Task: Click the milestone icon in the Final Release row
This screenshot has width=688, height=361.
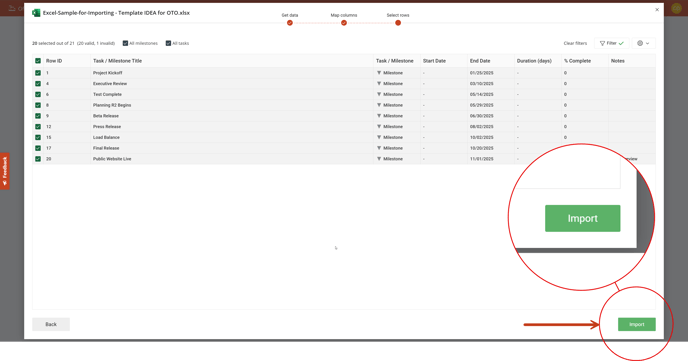Action: click(379, 148)
